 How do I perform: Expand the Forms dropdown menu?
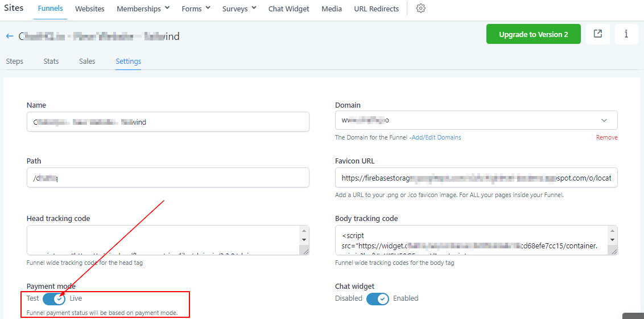[196, 9]
